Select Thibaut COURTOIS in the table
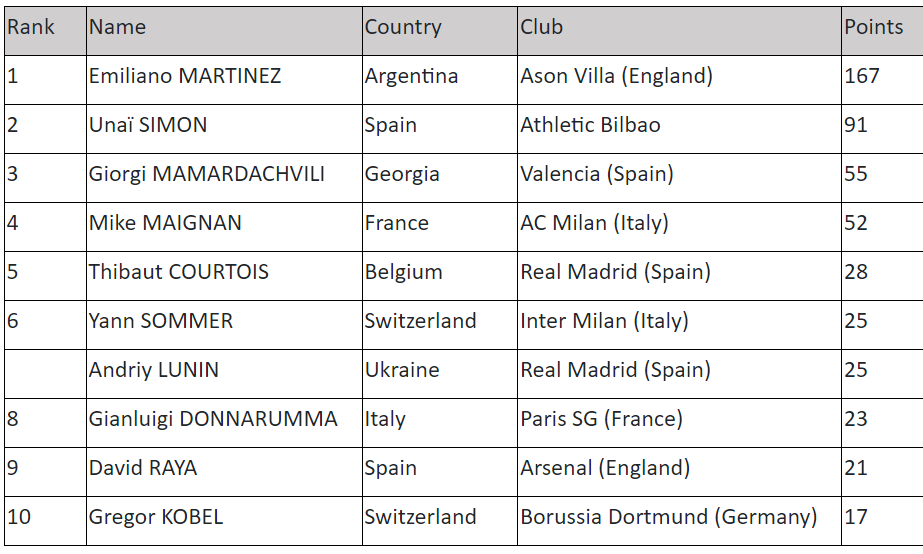This screenshot has height=554, width=923. pyautogui.click(x=179, y=273)
